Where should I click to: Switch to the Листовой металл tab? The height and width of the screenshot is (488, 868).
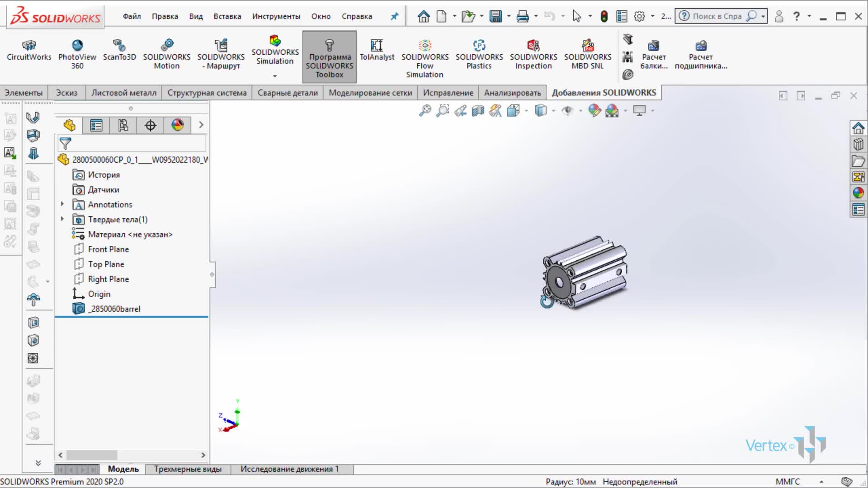[x=124, y=93]
